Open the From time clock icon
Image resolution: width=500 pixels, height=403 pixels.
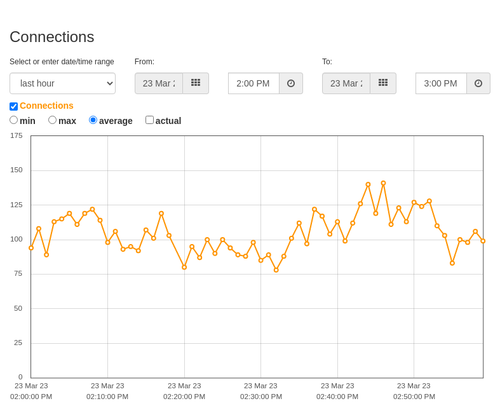point(291,83)
